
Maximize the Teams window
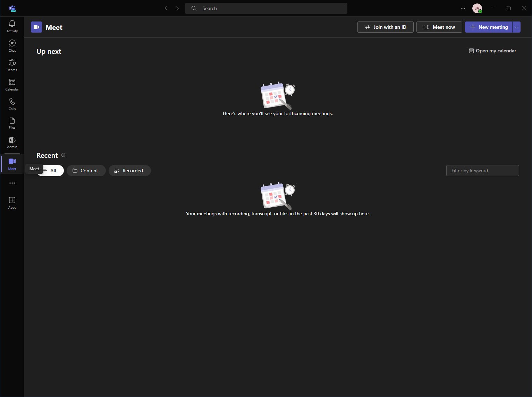point(509,8)
